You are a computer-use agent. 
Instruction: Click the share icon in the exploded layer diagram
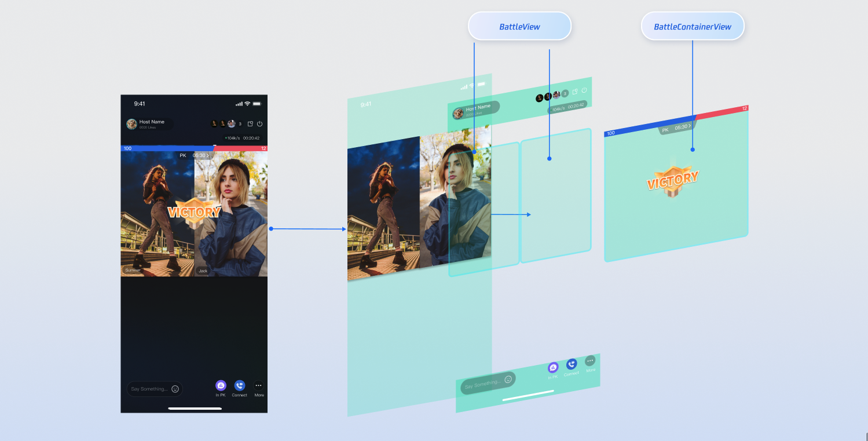575,92
